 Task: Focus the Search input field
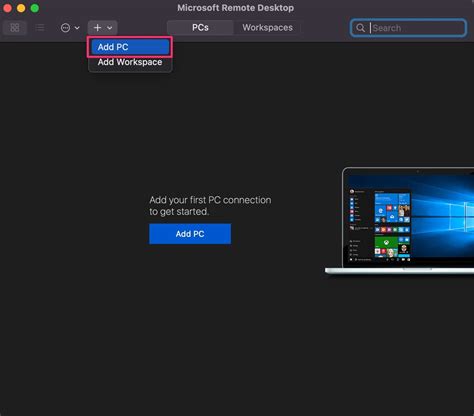pos(408,28)
